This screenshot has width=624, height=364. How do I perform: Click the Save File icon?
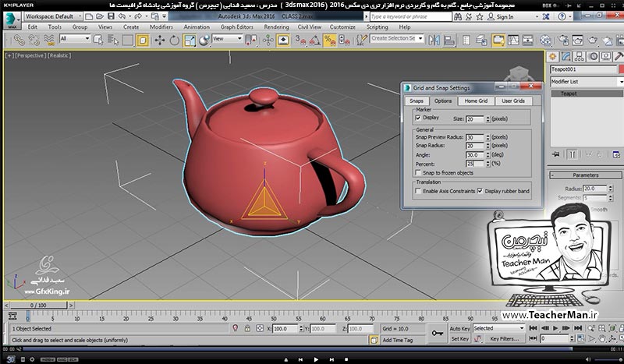pos(111,16)
